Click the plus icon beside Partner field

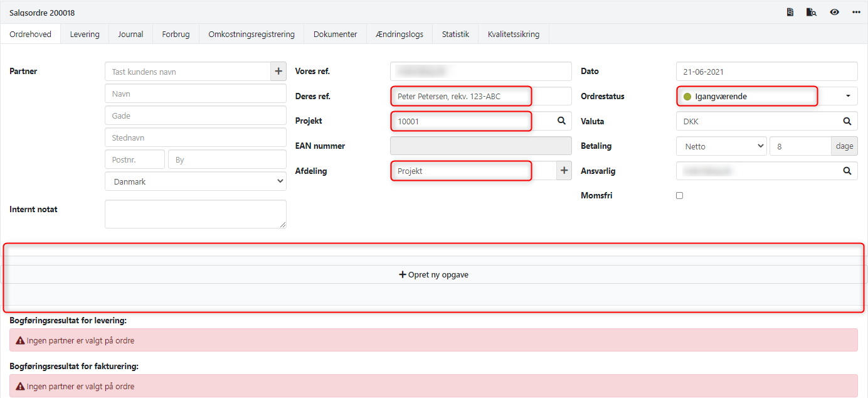278,72
